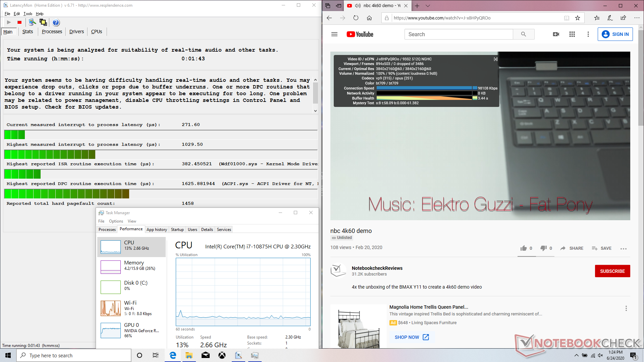The image size is (644, 362).
Task: Close the stats for nerds overlay
Action: tap(495, 59)
